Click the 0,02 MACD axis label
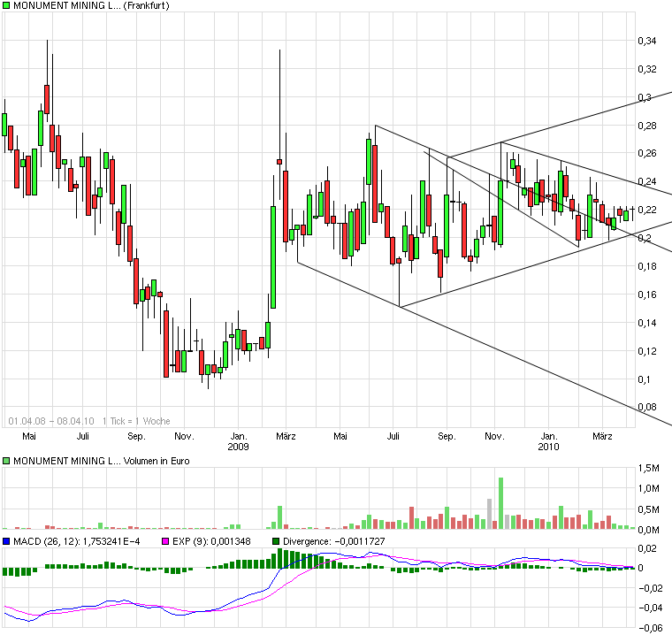The height and width of the screenshot is (635, 672). pyautogui.click(x=647, y=548)
